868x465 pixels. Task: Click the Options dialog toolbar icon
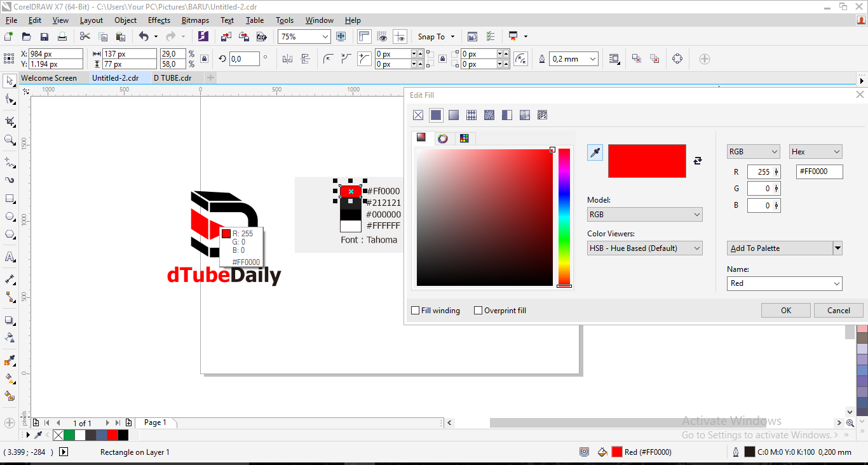(x=490, y=37)
